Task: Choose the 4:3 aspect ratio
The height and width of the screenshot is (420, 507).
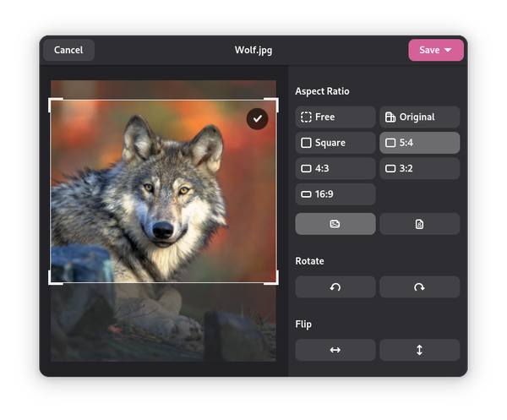Action: point(335,168)
